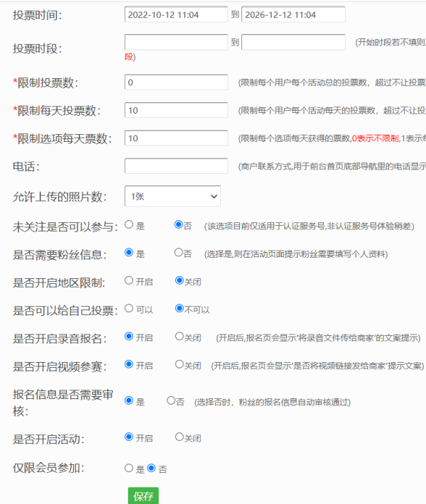Image resolution: width=426 pixels, height=504 pixels.
Task: Click the 投票时间 end date field
Action: [293, 14]
